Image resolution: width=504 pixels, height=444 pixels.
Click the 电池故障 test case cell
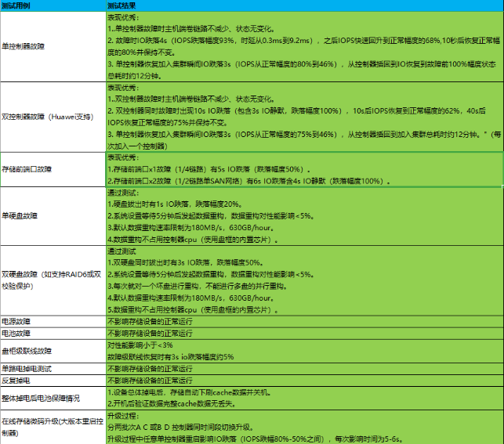tap(53, 334)
